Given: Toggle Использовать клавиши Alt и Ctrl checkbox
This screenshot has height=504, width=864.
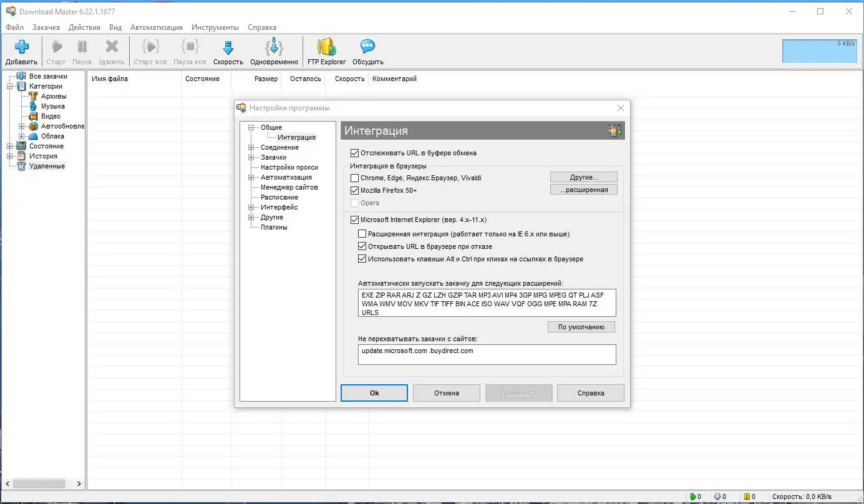Looking at the screenshot, I should (362, 259).
